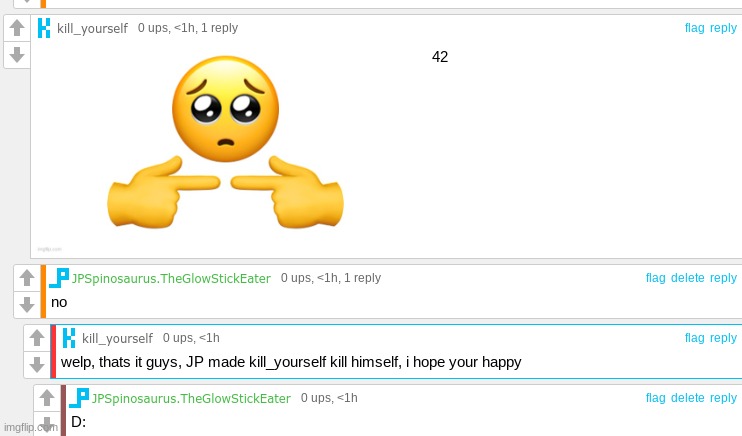Click JPSpinosaurus's avatar icon beside "no" comment
This screenshot has height=436, width=742.
coord(59,278)
